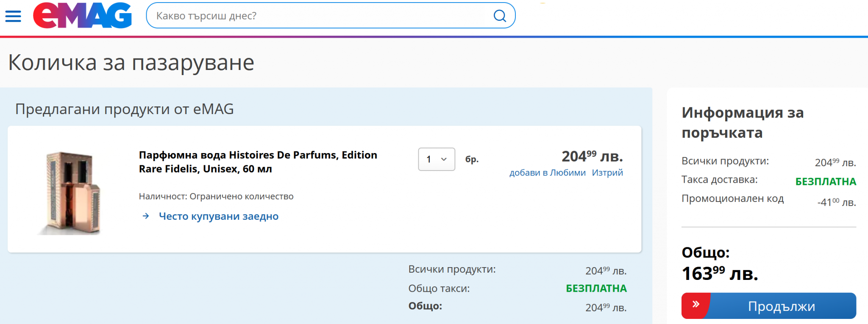Viewport: 868px width, 324px height.
Task: Click the arrow icon before Често купувани заедно
Action: tap(146, 216)
